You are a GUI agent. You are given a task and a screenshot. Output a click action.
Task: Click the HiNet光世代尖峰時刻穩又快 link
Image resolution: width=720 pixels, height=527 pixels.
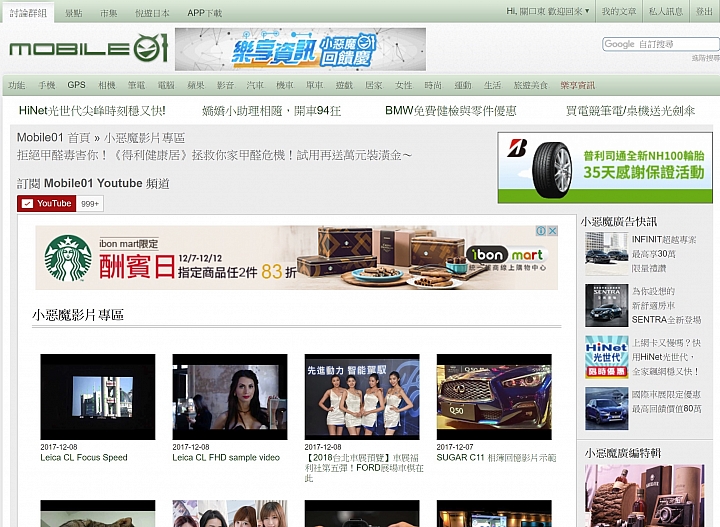pos(92,111)
